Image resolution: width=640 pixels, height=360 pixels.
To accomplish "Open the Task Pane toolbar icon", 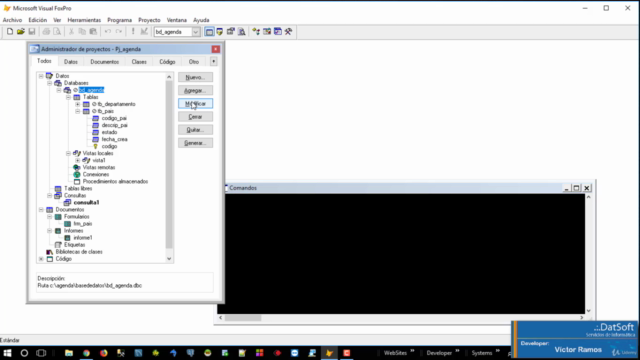I will [x=278, y=31].
